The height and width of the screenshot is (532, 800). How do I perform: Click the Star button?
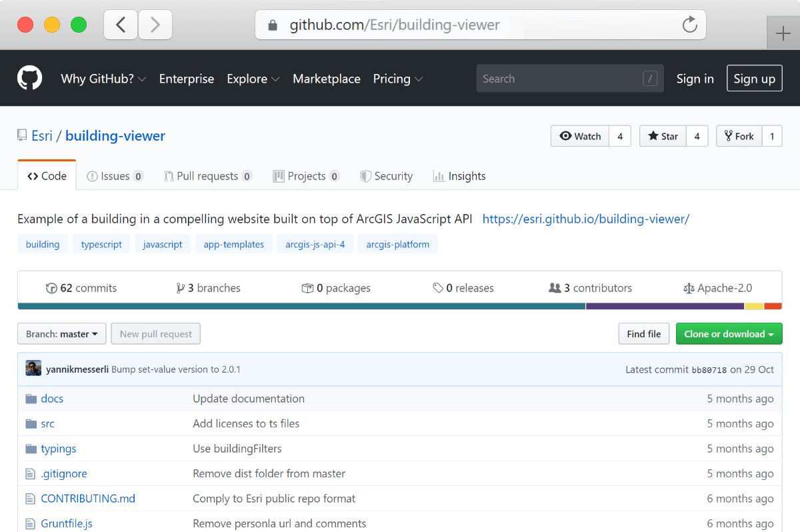pyautogui.click(x=663, y=136)
